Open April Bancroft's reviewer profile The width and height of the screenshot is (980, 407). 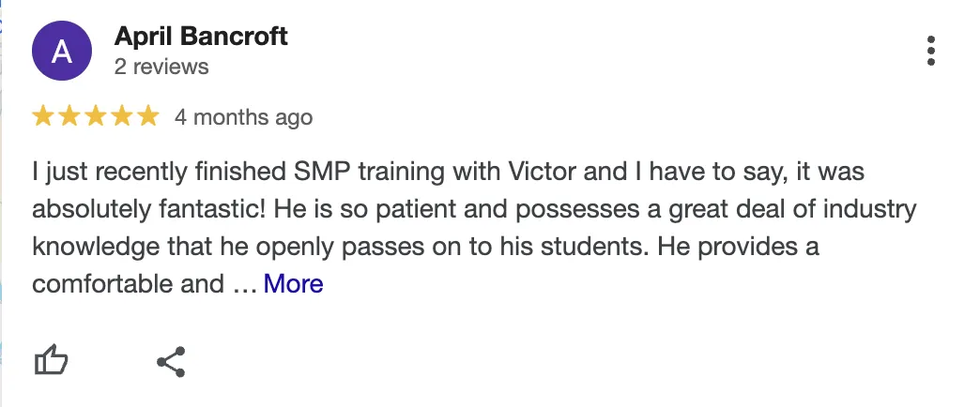pos(201,37)
